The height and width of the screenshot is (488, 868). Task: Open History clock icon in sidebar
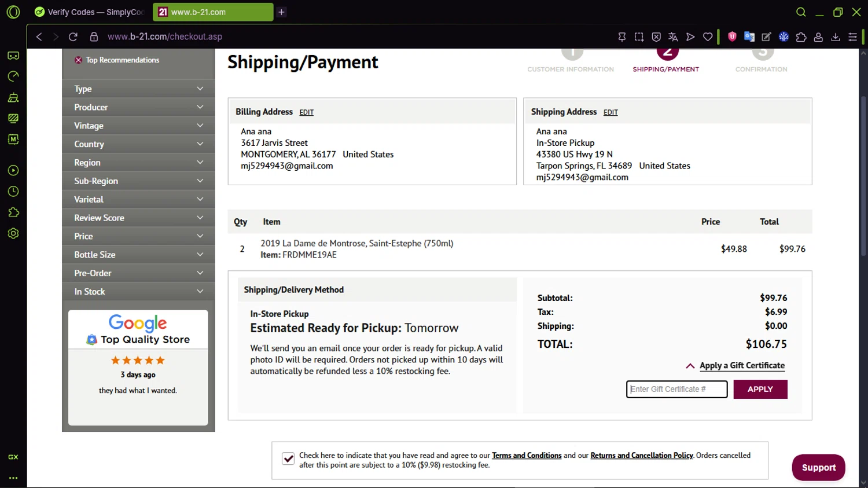[x=13, y=191]
